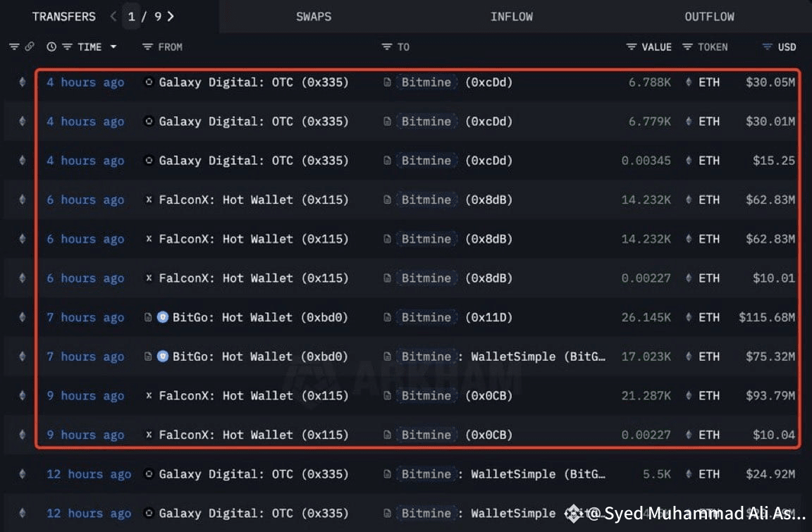
Task: Click ETH token icon on $30.05M row
Action: 688,82
